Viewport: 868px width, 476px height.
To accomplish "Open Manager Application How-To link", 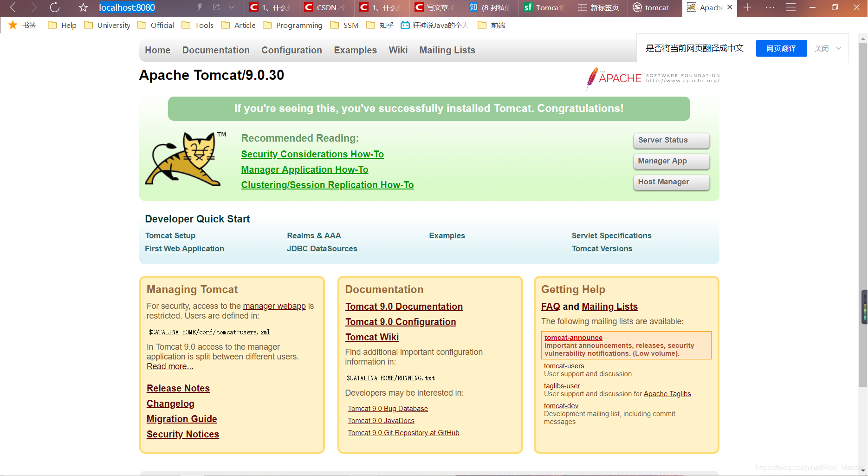I will point(304,170).
